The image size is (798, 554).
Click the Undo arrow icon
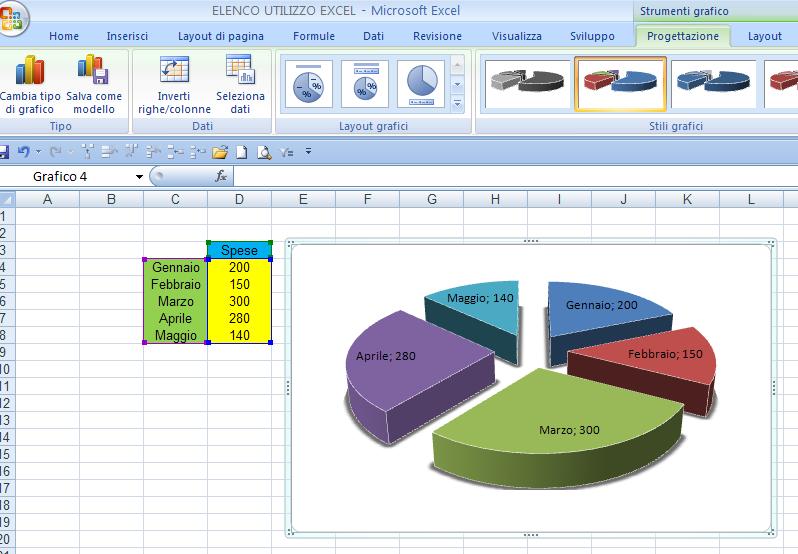pos(23,152)
